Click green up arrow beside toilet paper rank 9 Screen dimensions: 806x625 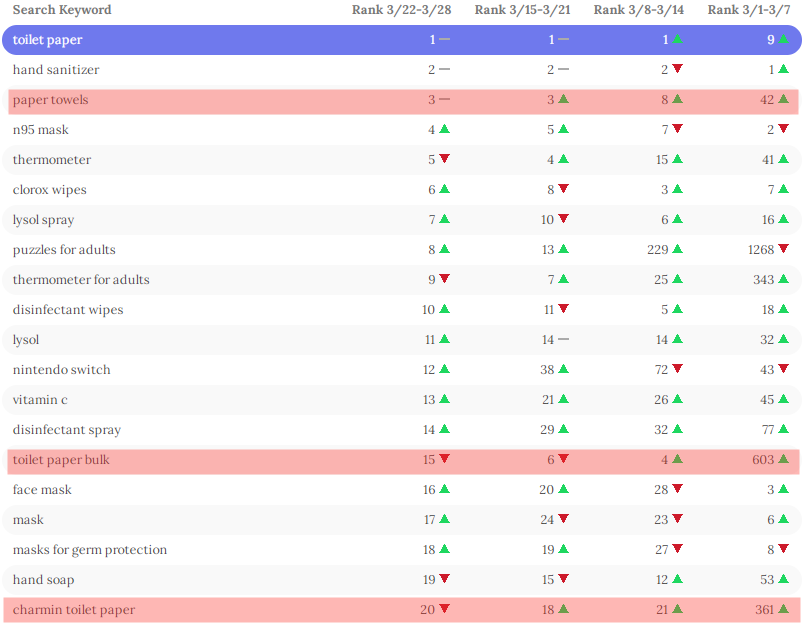783,39
